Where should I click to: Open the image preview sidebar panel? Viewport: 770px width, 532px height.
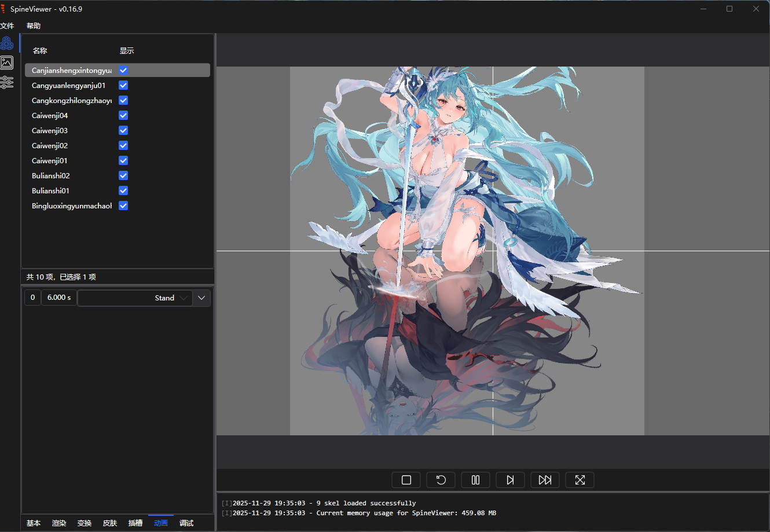pyautogui.click(x=7, y=63)
